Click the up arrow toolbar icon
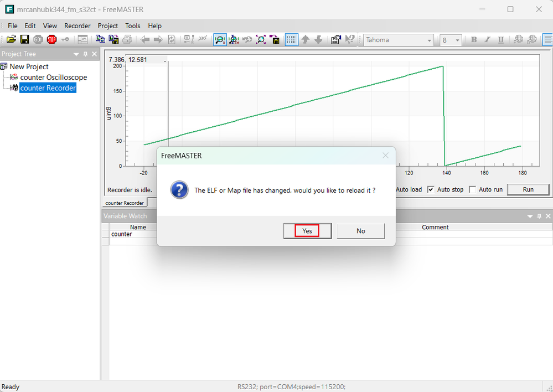This screenshot has height=392, width=553. coord(306,39)
